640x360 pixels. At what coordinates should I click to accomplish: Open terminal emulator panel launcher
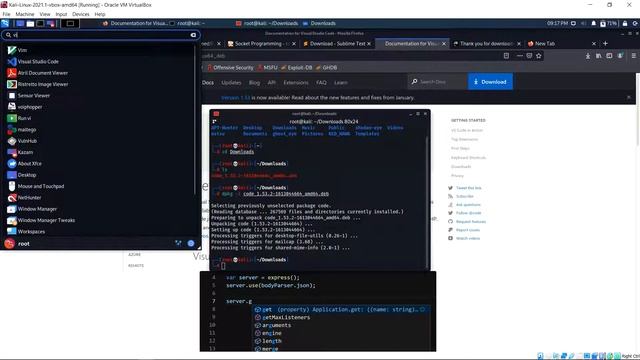click(x=40, y=24)
